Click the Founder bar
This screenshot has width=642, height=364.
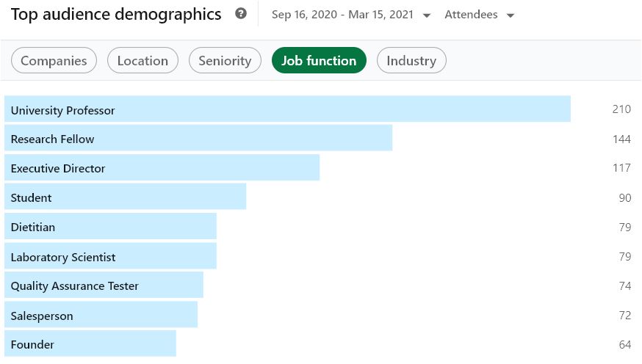click(x=90, y=344)
